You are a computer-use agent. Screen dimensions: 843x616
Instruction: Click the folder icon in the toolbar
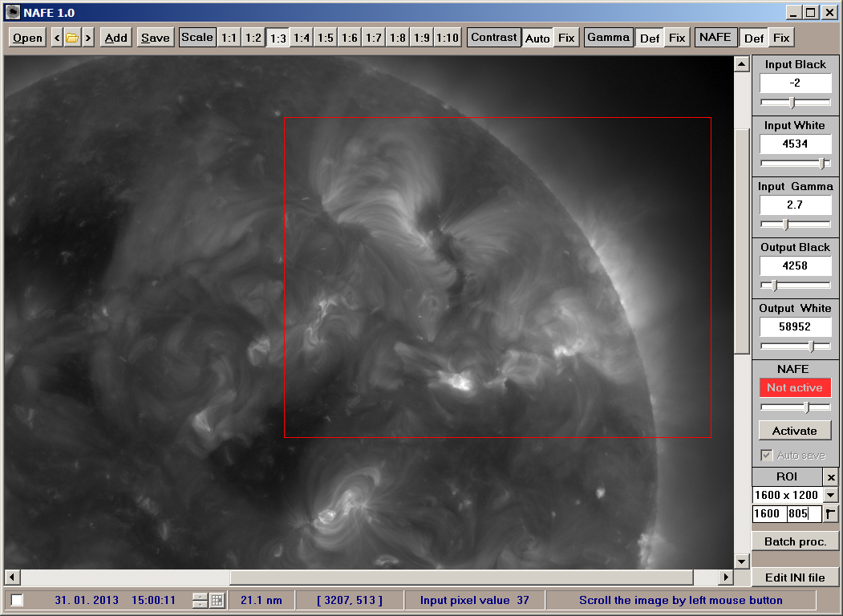(x=72, y=38)
